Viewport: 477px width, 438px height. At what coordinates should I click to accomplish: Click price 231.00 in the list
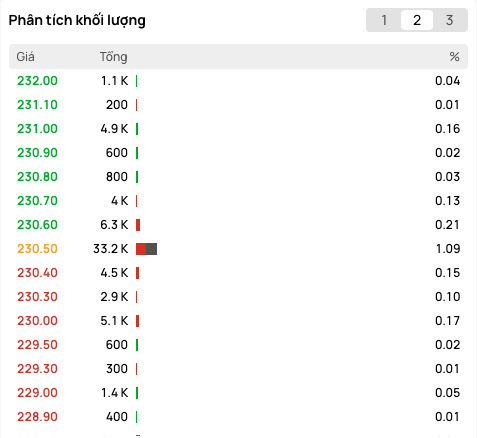coord(37,129)
